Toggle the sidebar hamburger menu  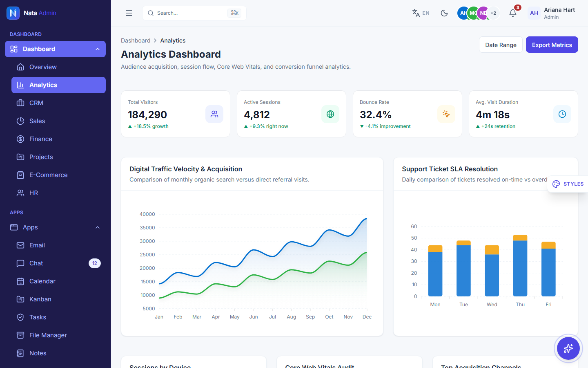129,13
